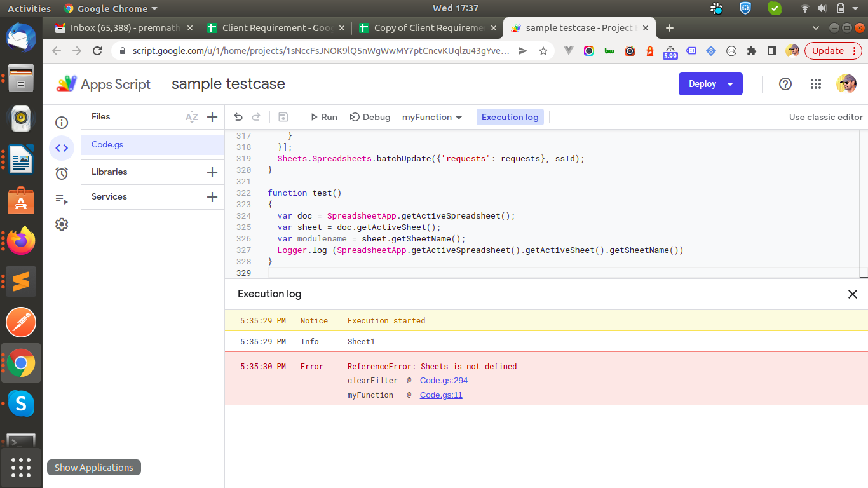Click line 327 Logger.log statement
The width and height of the screenshot is (868, 488).
pos(480,250)
